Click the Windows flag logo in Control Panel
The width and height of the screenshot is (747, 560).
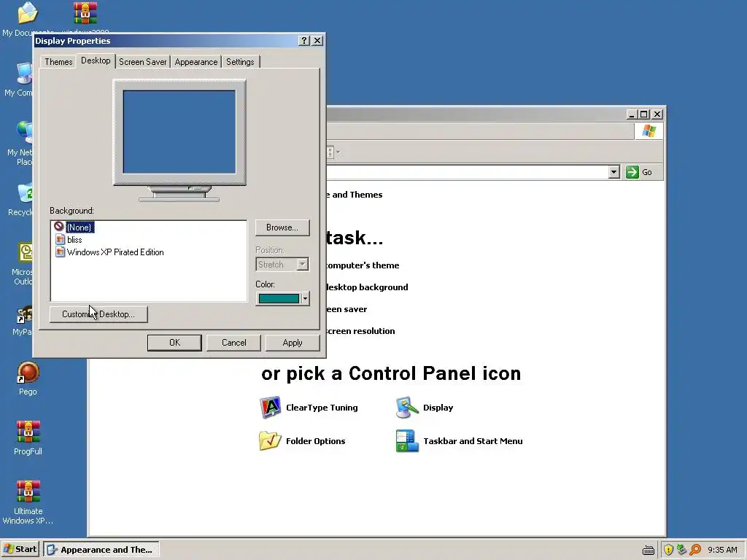click(x=649, y=131)
